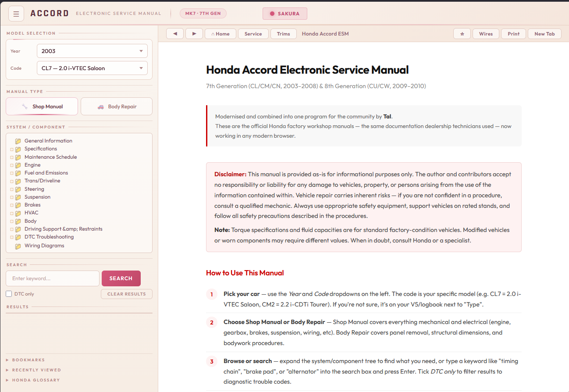Open the model Code dropdown
Image resolution: width=569 pixels, height=392 pixels.
(x=92, y=68)
